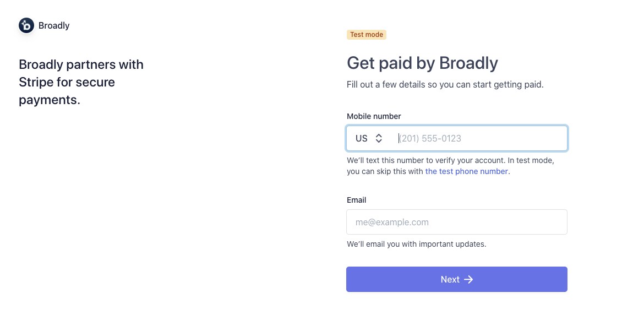This screenshot has width=644, height=320.
Task: Click the Email field label
Action: 356,200
